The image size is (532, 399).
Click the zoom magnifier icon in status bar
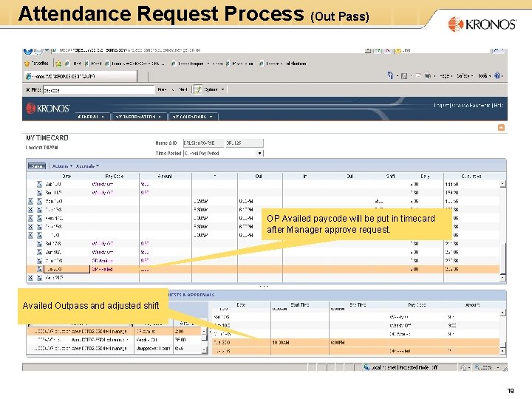[x=477, y=367]
